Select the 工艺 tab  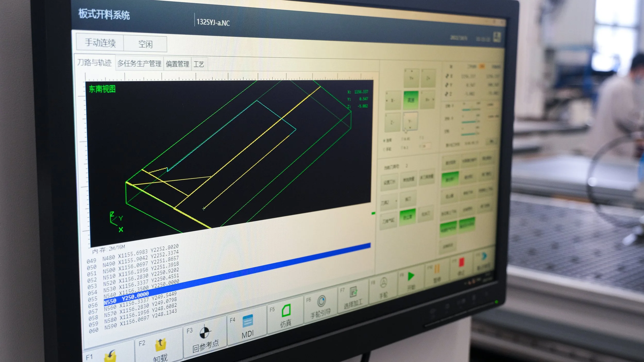(x=199, y=64)
